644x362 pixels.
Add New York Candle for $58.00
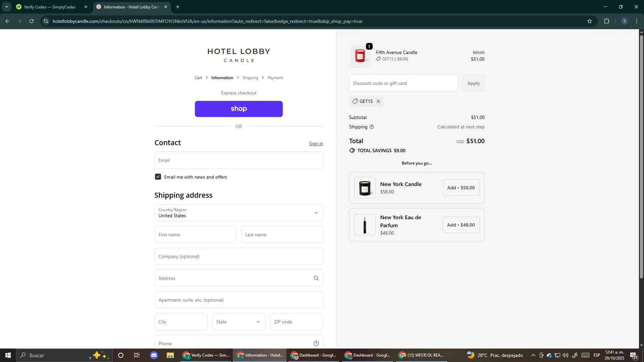click(x=461, y=188)
